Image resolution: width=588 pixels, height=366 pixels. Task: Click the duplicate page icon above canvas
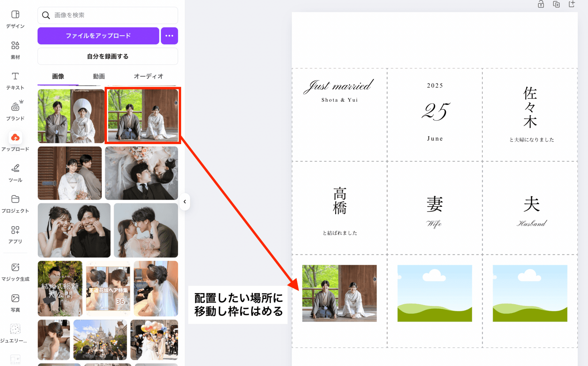coord(556,4)
